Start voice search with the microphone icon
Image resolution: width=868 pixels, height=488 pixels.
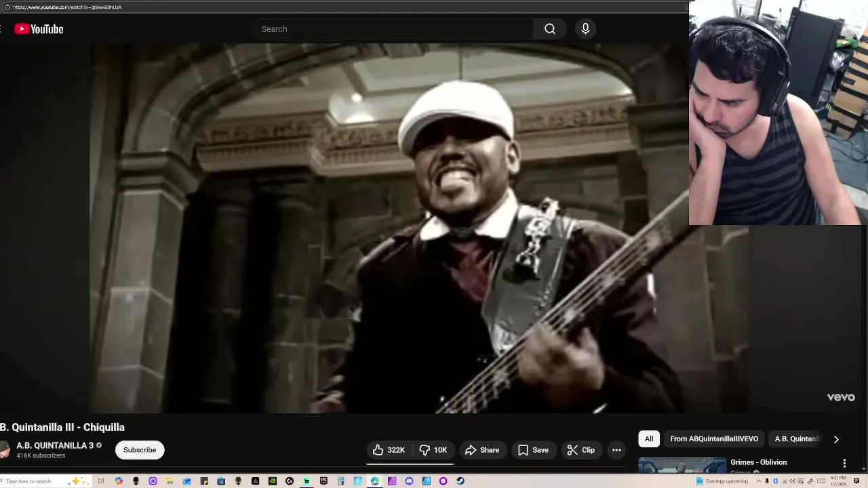(585, 29)
